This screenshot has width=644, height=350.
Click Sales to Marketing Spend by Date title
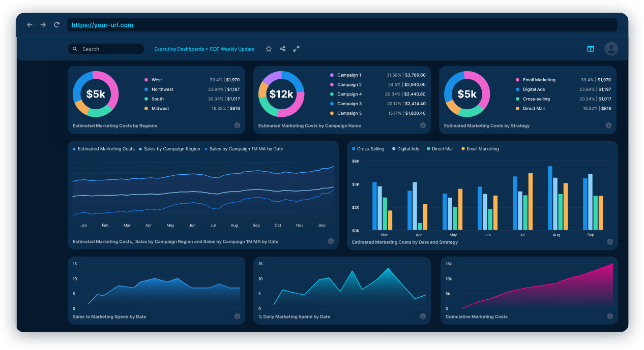coord(109,316)
